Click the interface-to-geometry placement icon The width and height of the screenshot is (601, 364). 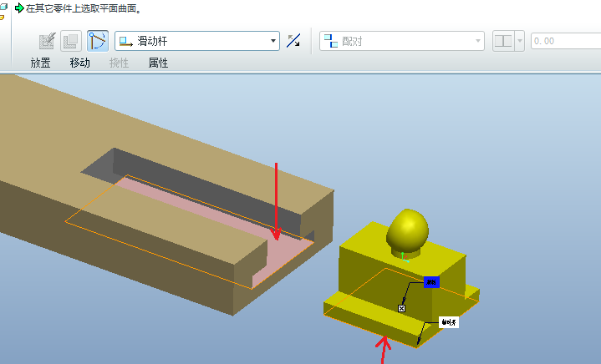pyautogui.click(x=48, y=41)
